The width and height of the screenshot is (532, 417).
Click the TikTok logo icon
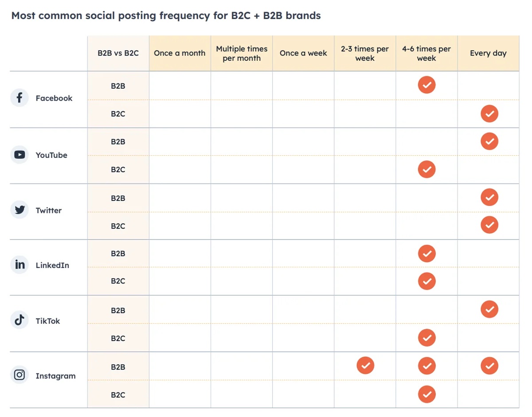[x=20, y=320]
